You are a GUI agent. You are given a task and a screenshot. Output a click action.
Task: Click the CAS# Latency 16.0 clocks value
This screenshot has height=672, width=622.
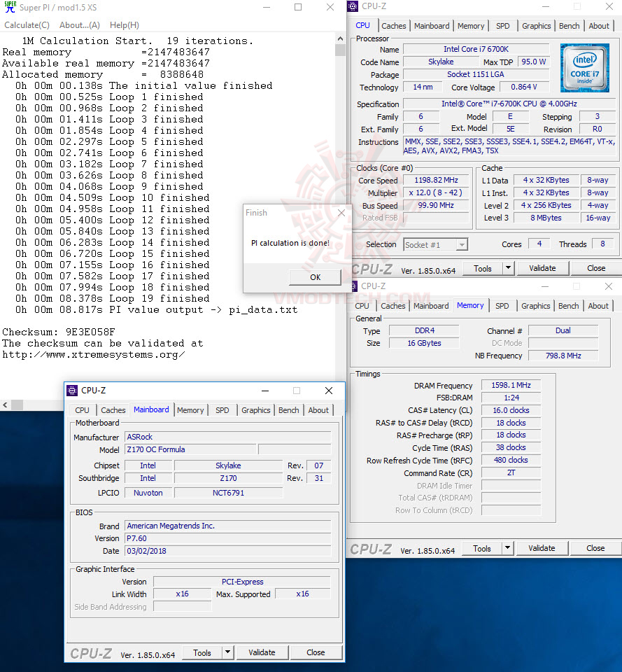tap(511, 410)
